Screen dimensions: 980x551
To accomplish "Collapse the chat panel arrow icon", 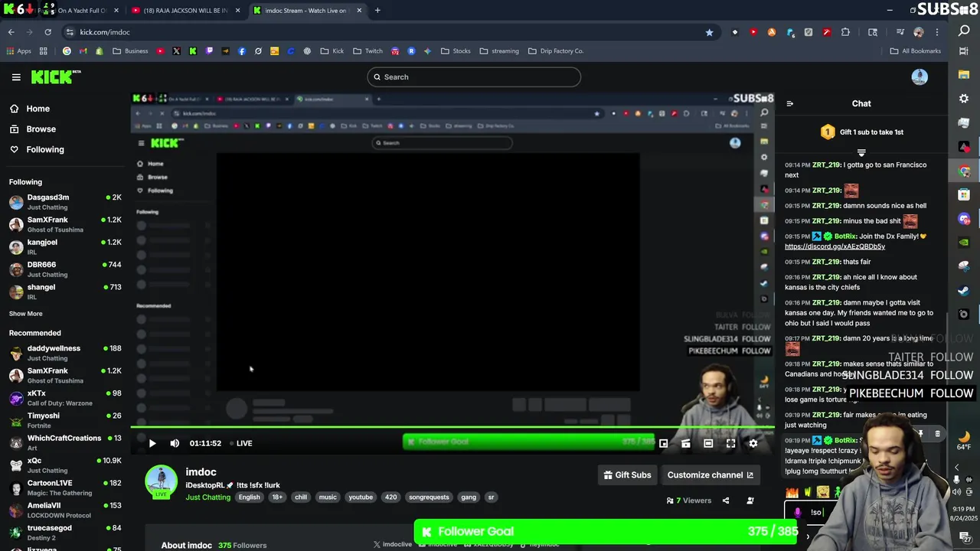I will [789, 103].
